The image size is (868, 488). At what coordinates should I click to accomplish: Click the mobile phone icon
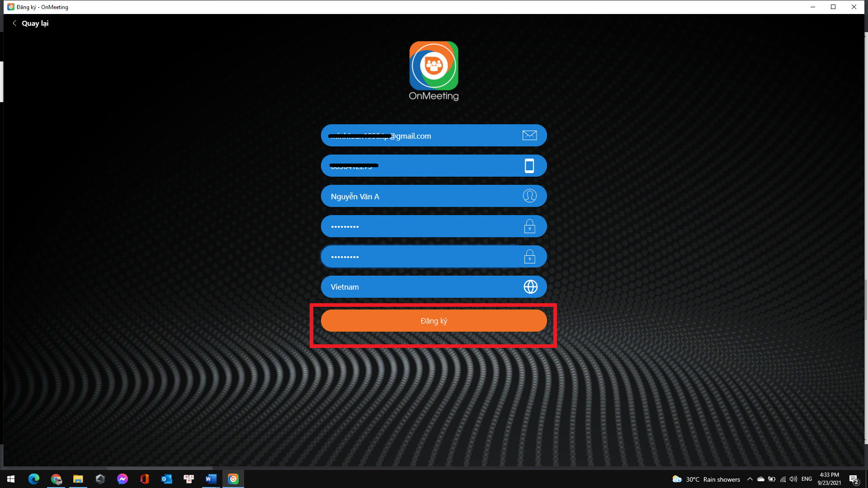coord(529,166)
